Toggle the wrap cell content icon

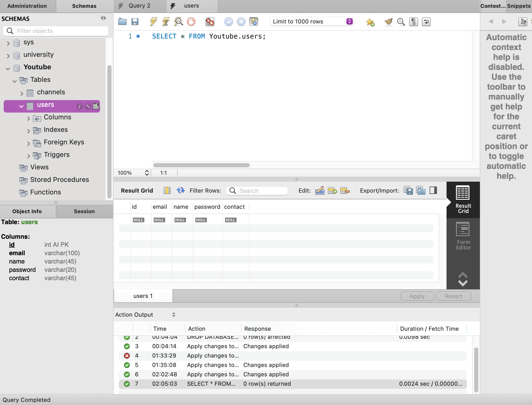pyautogui.click(x=433, y=191)
